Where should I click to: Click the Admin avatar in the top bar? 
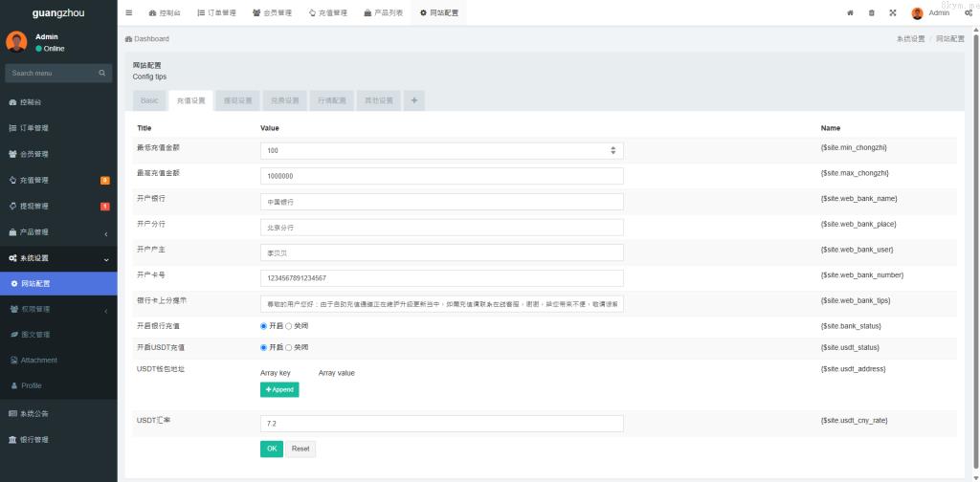tap(917, 12)
